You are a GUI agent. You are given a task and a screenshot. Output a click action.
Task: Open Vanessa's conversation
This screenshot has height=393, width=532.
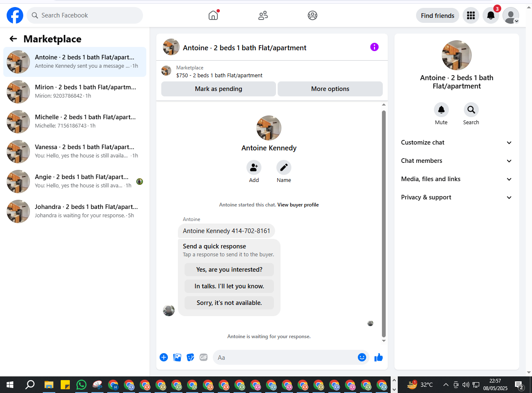75,152
